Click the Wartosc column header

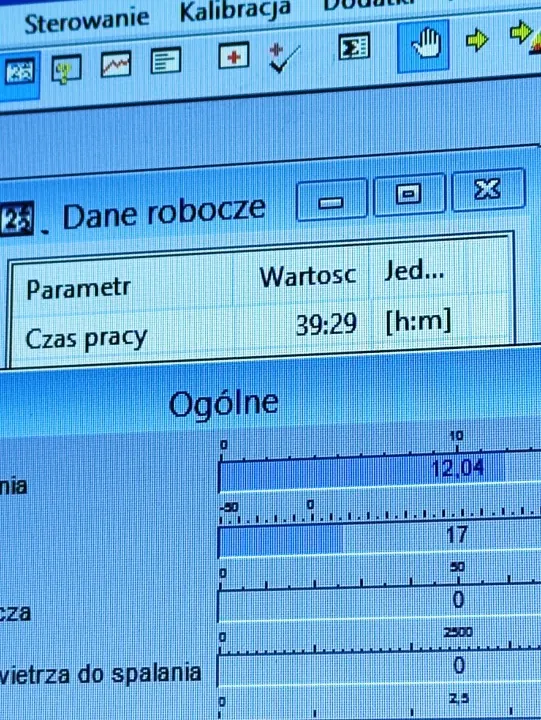[307, 277]
